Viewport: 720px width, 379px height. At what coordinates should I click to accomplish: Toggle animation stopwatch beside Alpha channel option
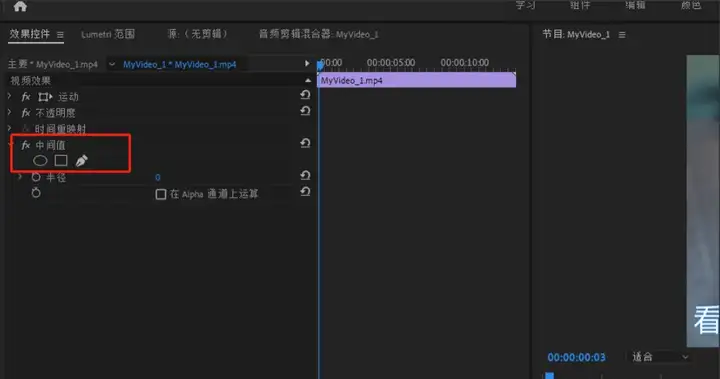[x=36, y=193]
